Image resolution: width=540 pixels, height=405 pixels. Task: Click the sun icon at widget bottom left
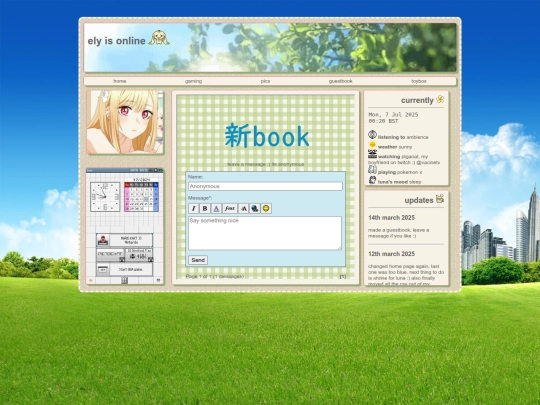pos(91,280)
